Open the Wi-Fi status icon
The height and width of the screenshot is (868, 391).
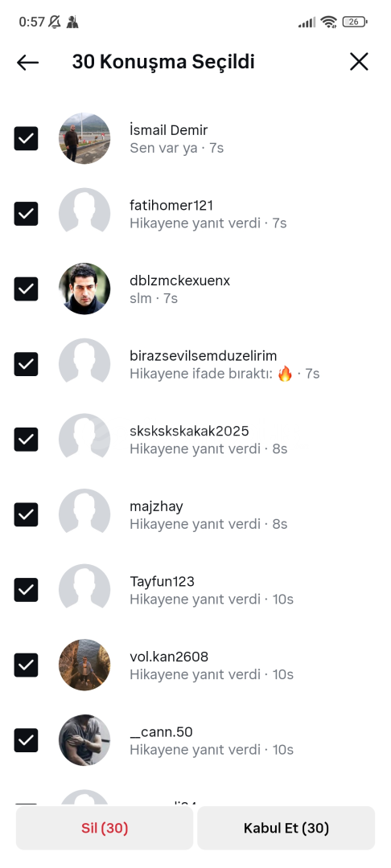tap(328, 23)
